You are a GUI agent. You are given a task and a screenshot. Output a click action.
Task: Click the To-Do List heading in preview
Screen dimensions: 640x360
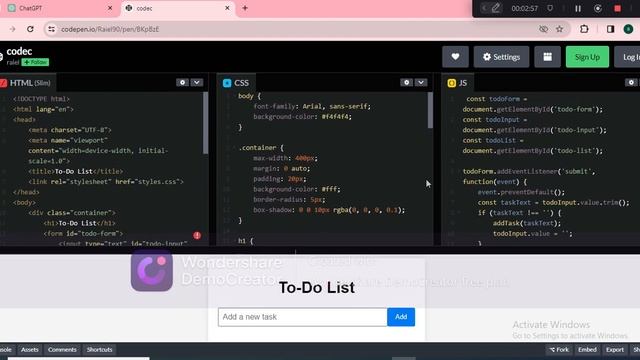click(x=317, y=288)
